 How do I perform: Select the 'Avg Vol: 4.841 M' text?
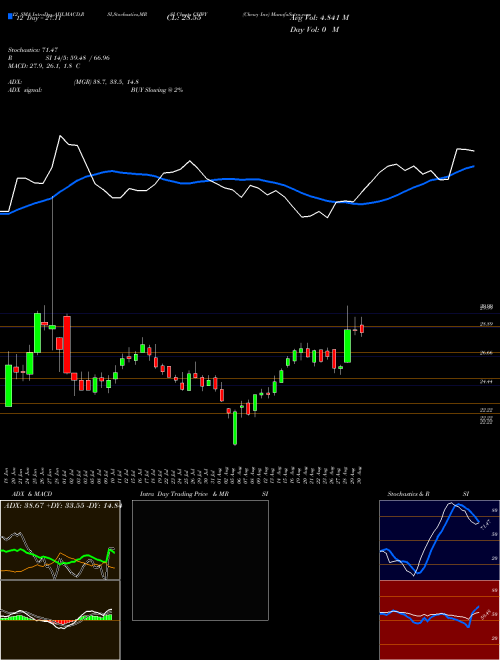(319, 18)
